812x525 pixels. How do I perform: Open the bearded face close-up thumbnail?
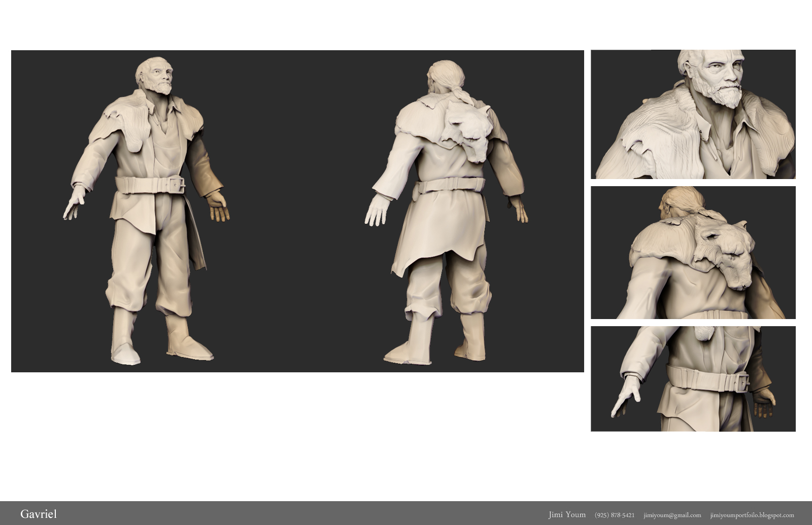[x=693, y=114]
